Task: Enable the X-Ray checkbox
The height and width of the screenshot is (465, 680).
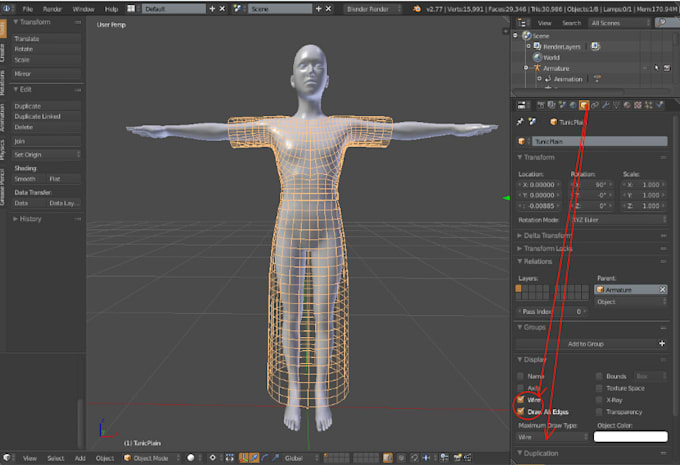Action: click(x=599, y=400)
